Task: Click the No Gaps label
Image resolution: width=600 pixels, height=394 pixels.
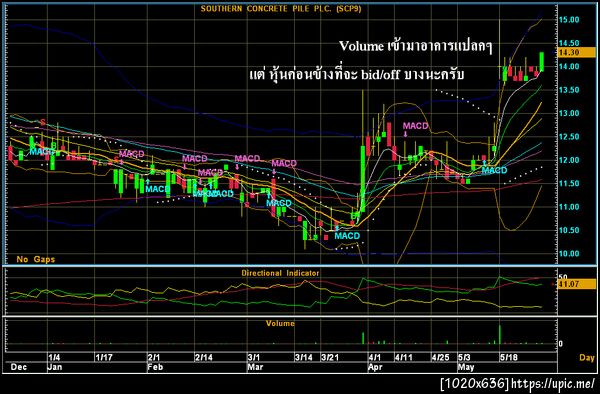Action: point(36,259)
